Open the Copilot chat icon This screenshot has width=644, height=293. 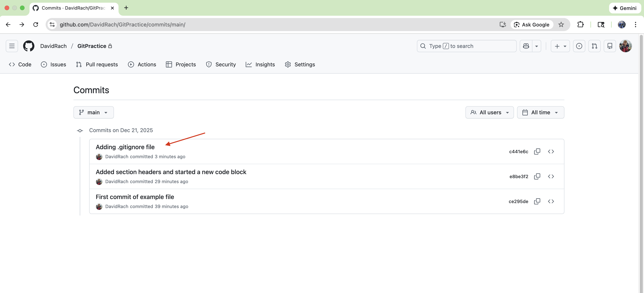[x=526, y=46]
